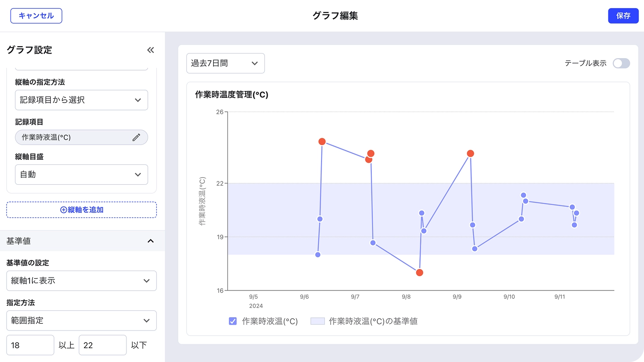Image resolution: width=644 pixels, height=362 pixels.
Task: Collapse the 基準値 section chevron
Action: (x=150, y=241)
